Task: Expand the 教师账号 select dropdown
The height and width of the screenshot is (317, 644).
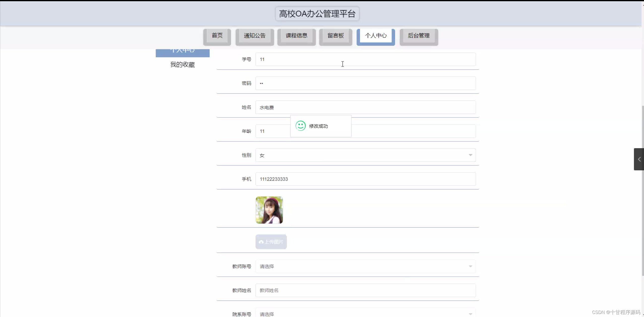Action: pyautogui.click(x=365, y=266)
